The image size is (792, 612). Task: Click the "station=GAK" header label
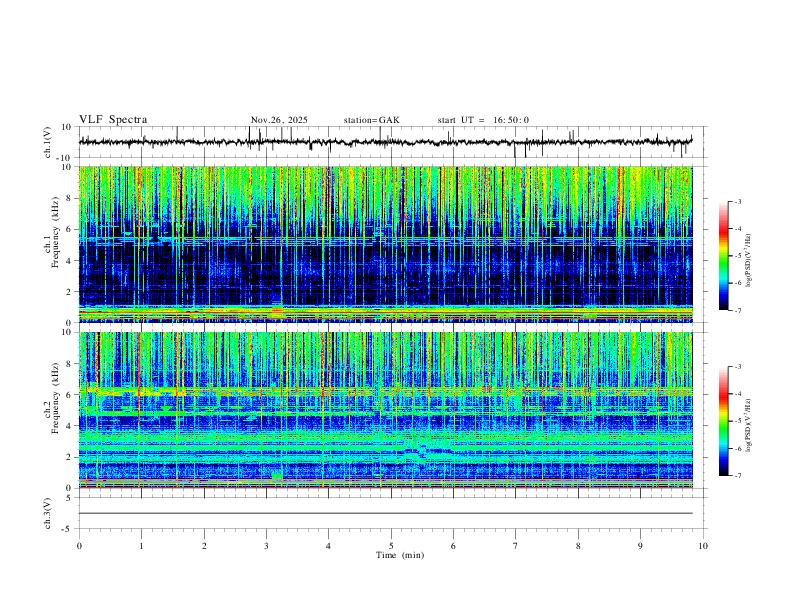pos(371,120)
